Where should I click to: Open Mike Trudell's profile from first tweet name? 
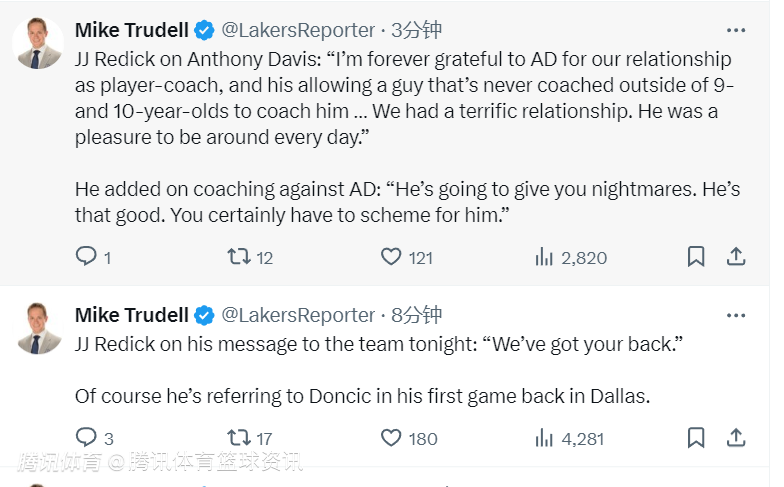[x=132, y=30]
